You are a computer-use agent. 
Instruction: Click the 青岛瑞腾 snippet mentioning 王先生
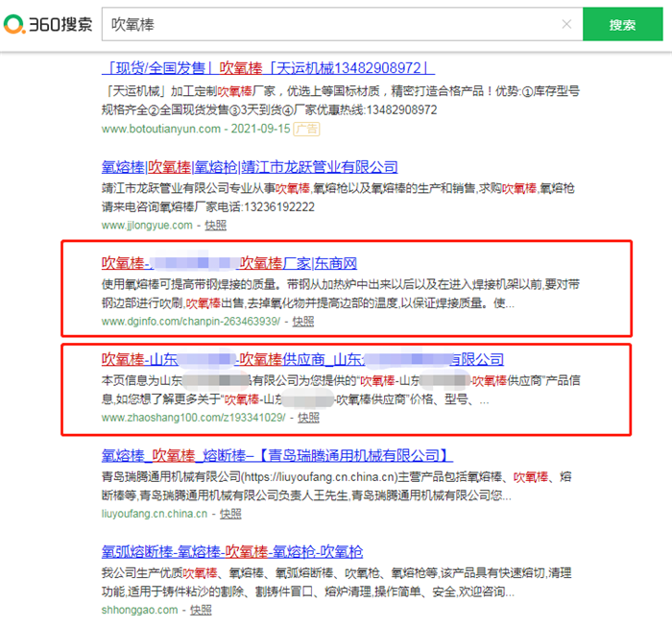[336, 486]
